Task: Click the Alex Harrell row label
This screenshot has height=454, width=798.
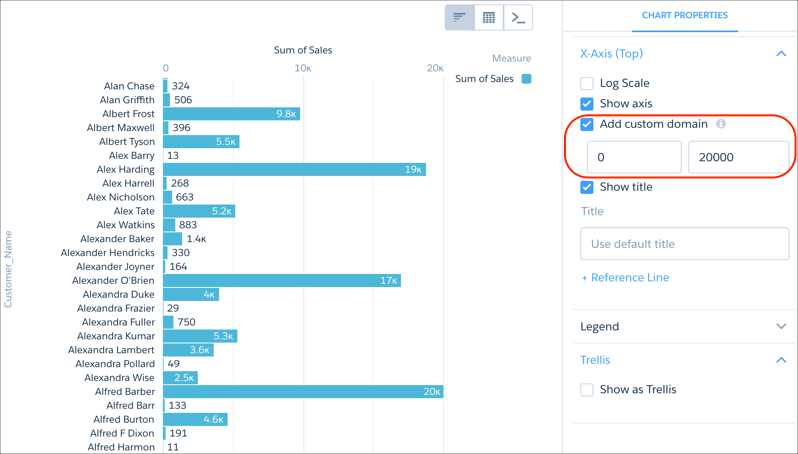Action: [x=128, y=183]
